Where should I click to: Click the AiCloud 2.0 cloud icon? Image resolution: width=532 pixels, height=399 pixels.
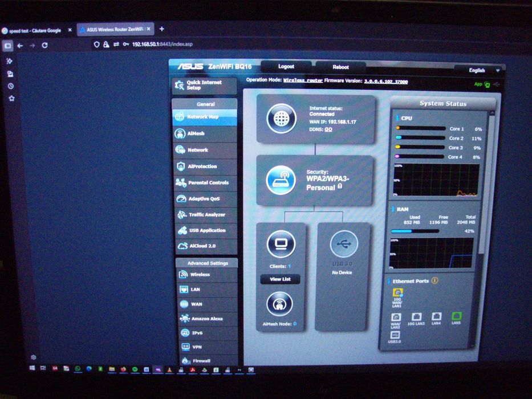pyautogui.click(x=183, y=246)
